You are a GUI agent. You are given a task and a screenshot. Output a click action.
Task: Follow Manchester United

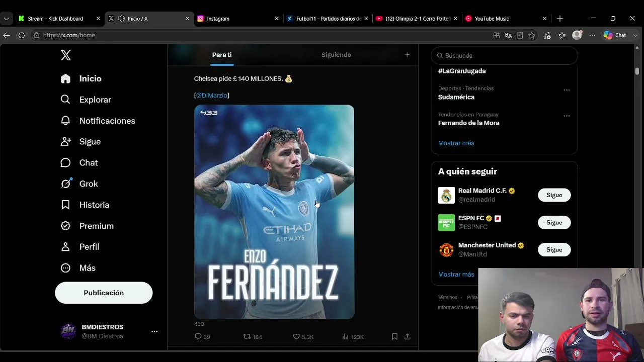[x=554, y=249]
